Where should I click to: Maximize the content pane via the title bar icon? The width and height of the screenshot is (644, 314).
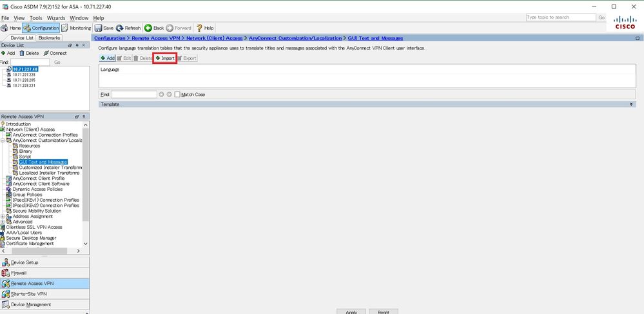point(638,38)
